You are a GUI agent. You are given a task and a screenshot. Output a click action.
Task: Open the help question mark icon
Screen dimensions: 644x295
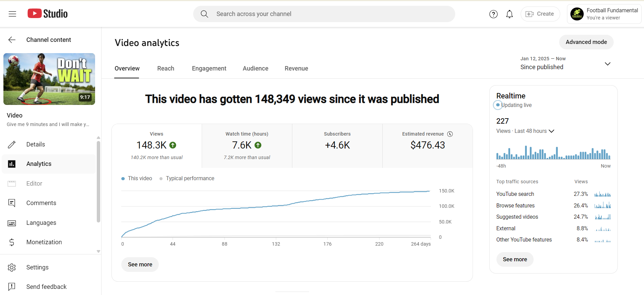coord(493,14)
